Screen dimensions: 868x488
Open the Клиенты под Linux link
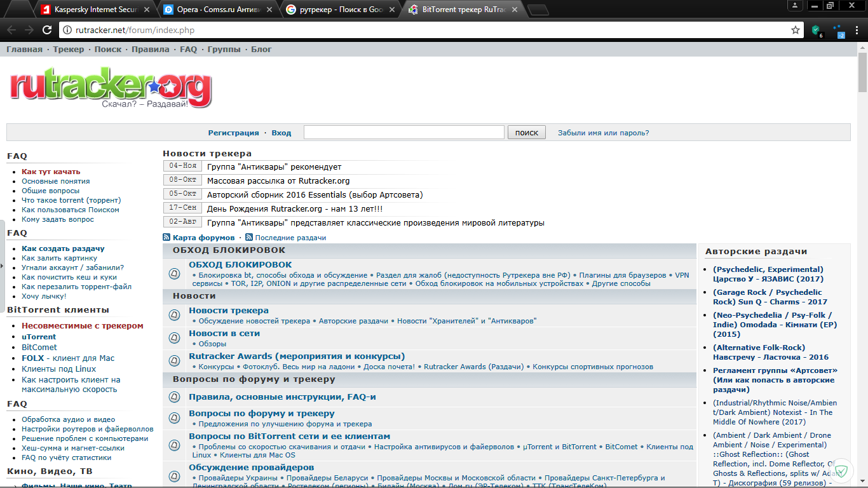pyautogui.click(x=59, y=369)
